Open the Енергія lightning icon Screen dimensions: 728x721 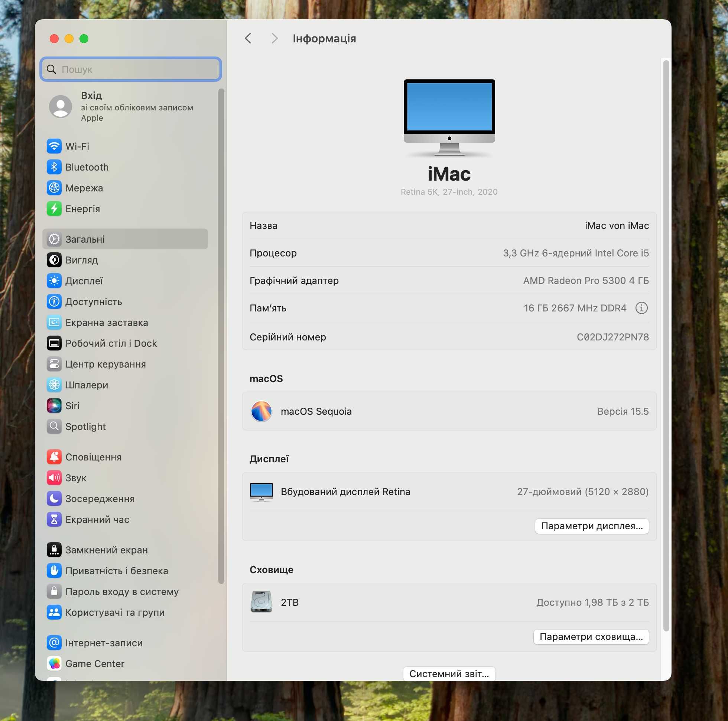tap(54, 208)
